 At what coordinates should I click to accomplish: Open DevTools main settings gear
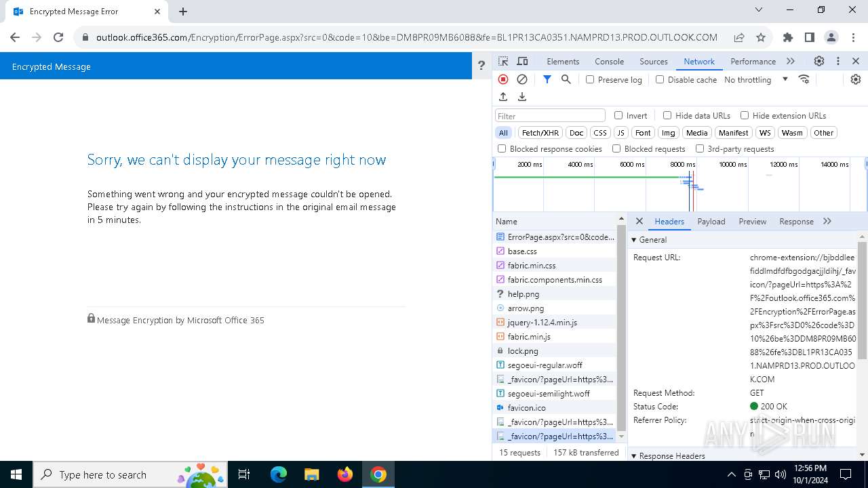point(819,61)
